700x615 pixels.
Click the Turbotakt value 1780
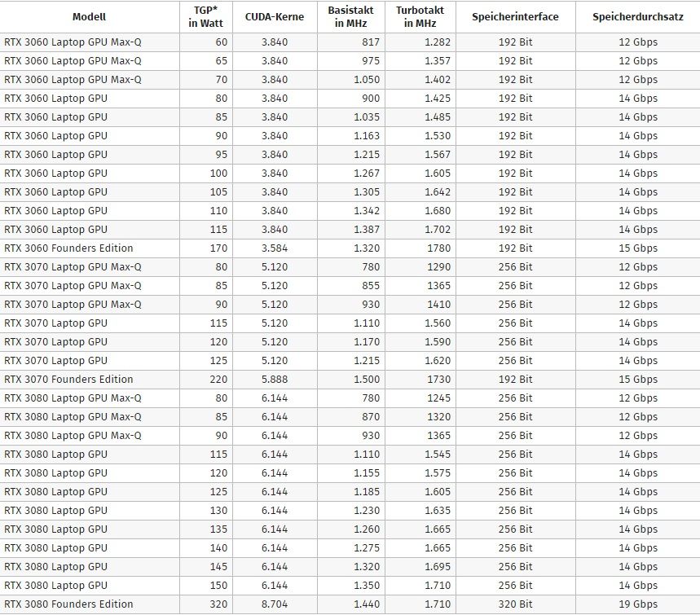coord(439,248)
